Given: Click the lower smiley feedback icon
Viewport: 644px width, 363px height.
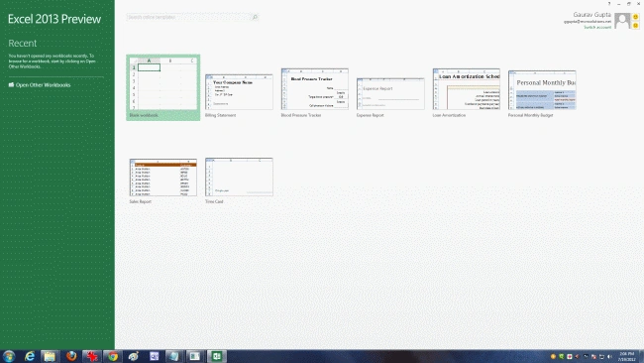Looking at the screenshot, I should (635, 26).
